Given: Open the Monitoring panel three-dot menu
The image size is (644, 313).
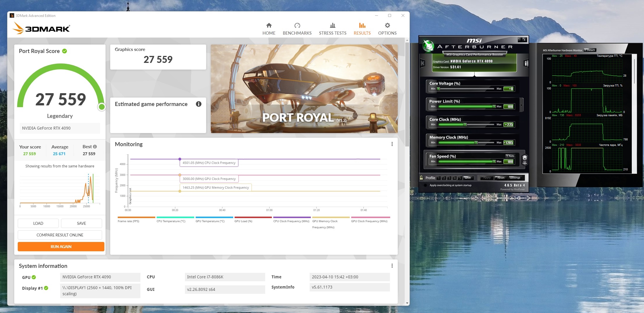Looking at the screenshot, I should (392, 144).
